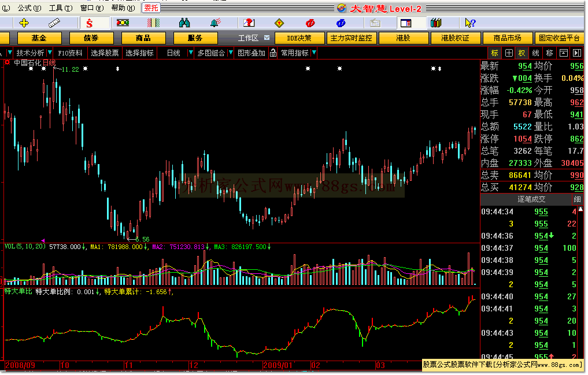Click the 主力实时监控 button
The image size is (588, 375).
(x=352, y=38)
